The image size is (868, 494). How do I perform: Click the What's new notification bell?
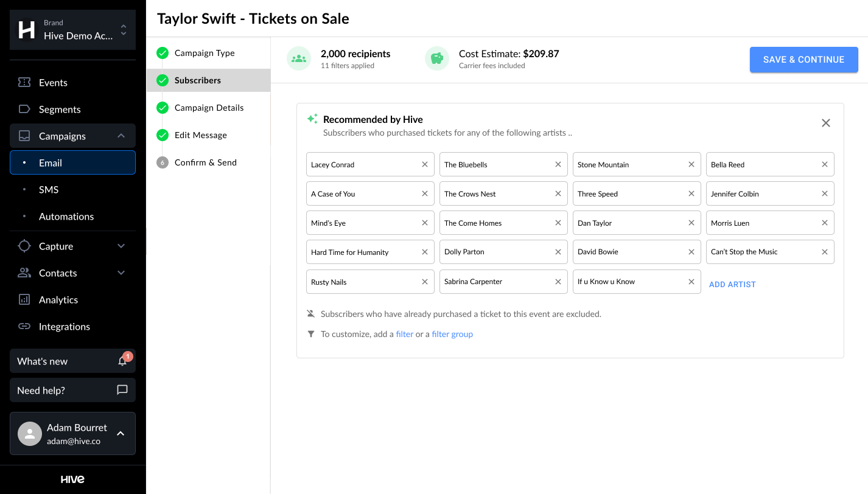[x=122, y=361]
